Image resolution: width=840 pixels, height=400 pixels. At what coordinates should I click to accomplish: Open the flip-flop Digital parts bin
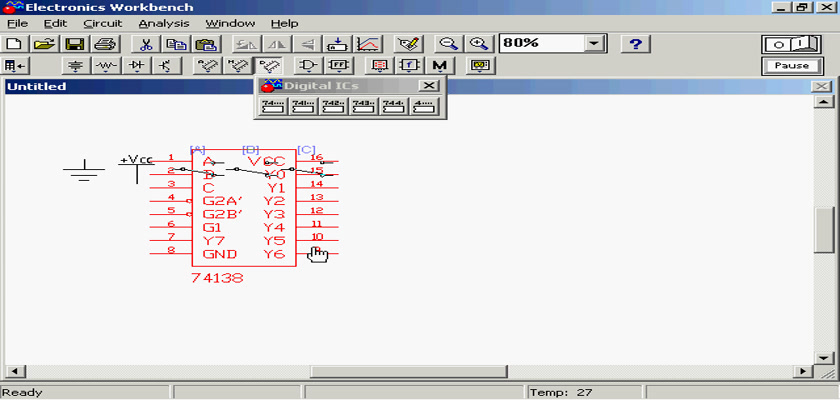[338, 66]
